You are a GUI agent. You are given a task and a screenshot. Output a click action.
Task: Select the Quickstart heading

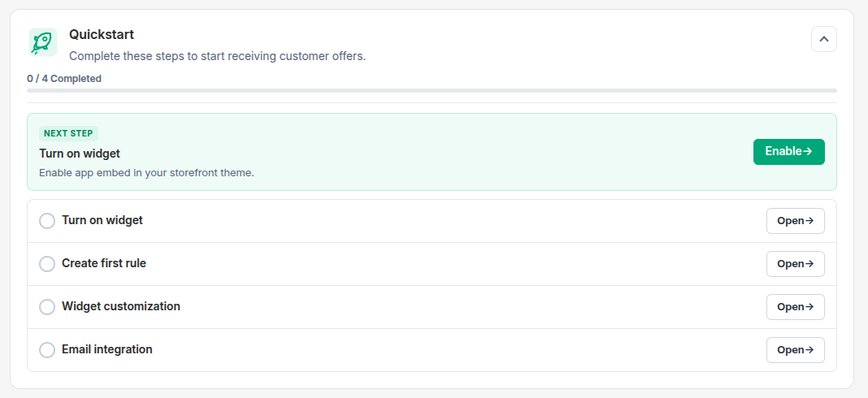click(x=102, y=34)
